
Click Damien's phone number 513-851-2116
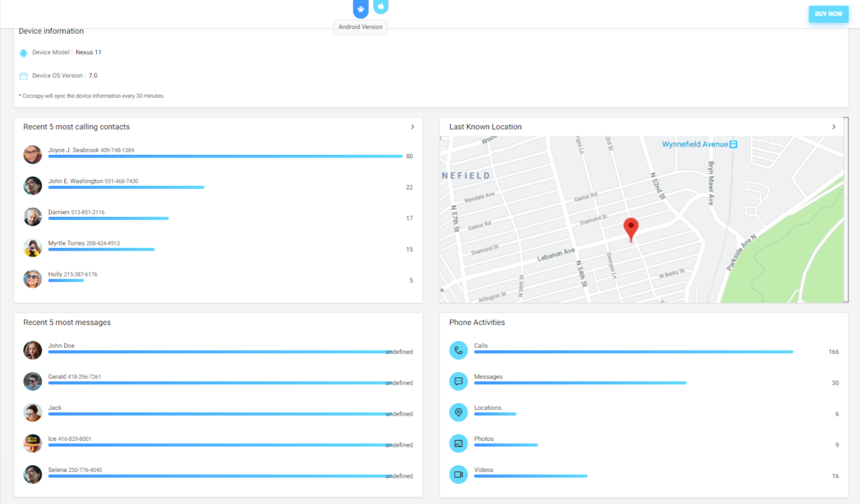click(88, 213)
